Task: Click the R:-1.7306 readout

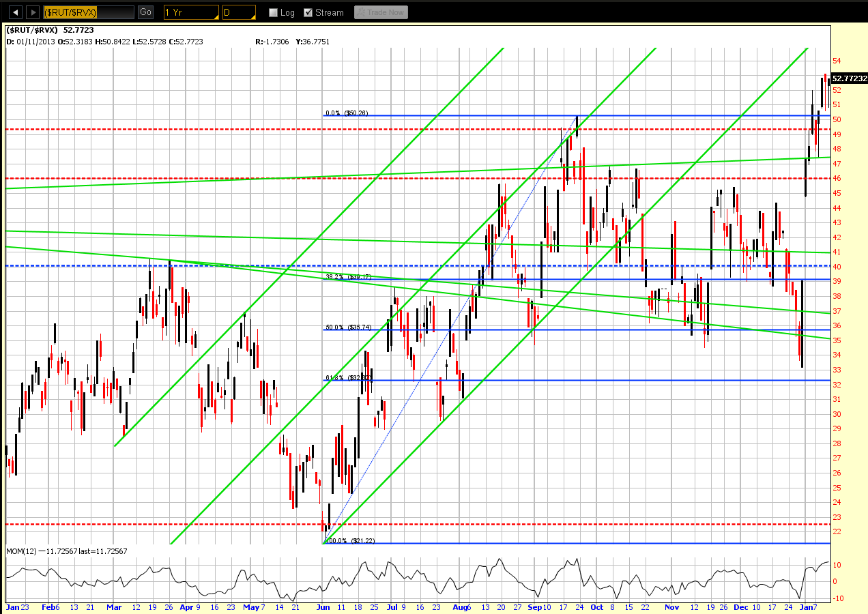Action: tap(272, 42)
